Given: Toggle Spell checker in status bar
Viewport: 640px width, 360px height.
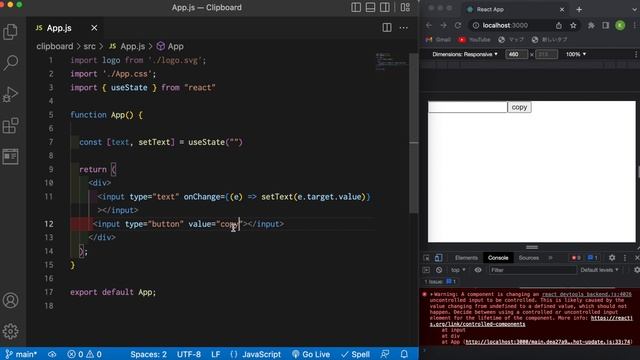Looking at the screenshot, I should (356, 354).
